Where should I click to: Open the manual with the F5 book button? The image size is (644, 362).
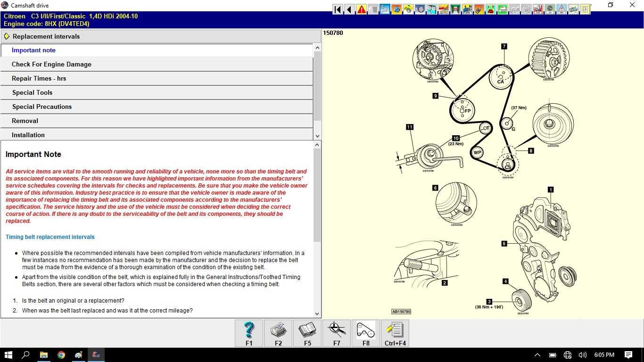click(x=307, y=333)
